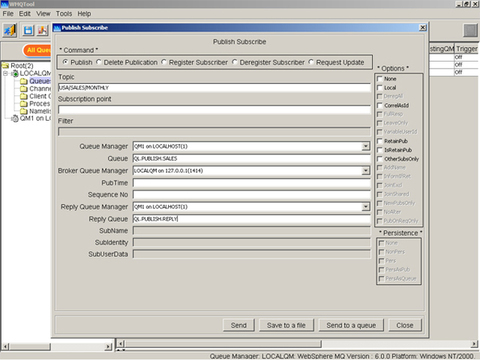The height and width of the screenshot is (360, 480).
Task: Select the Delete Publication radio button
Action: point(99,62)
